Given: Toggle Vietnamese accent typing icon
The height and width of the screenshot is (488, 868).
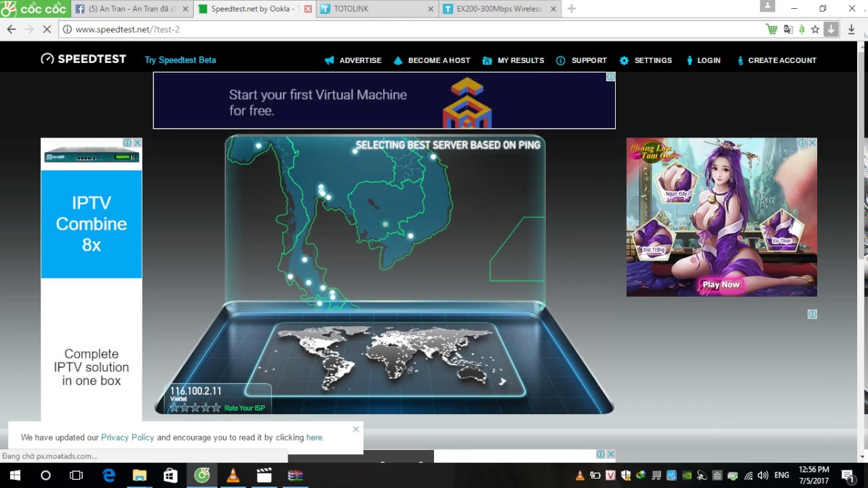Looking at the screenshot, I should [x=802, y=29].
